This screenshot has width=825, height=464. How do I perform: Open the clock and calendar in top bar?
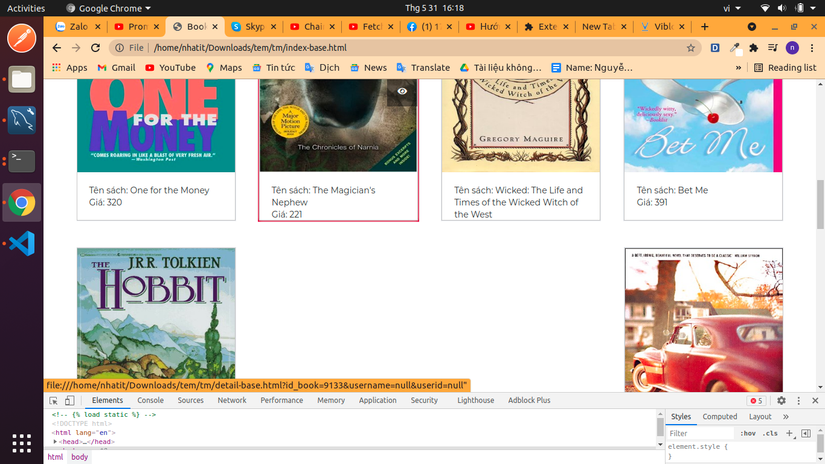coord(434,8)
